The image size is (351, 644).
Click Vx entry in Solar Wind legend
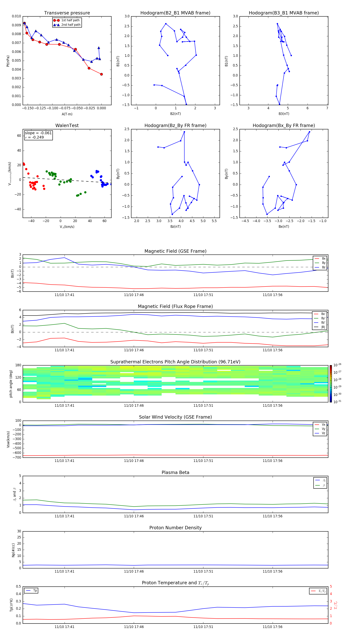click(x=320, y=424)
